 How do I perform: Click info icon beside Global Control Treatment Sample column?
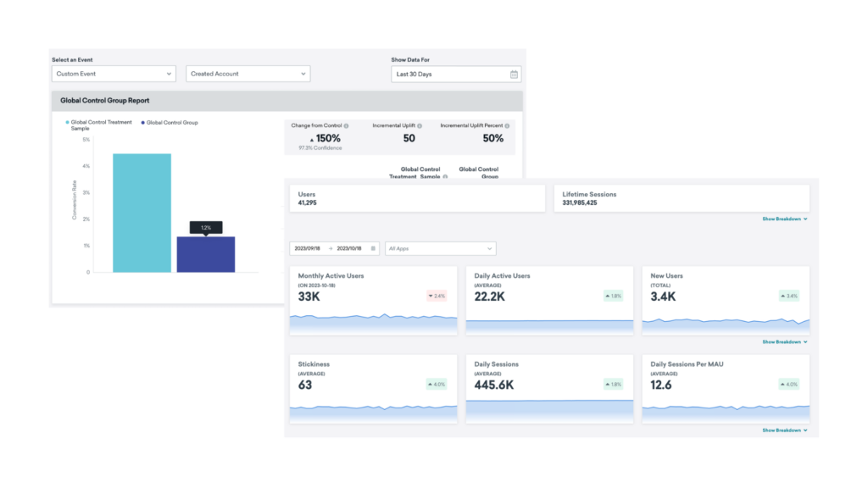445,176
